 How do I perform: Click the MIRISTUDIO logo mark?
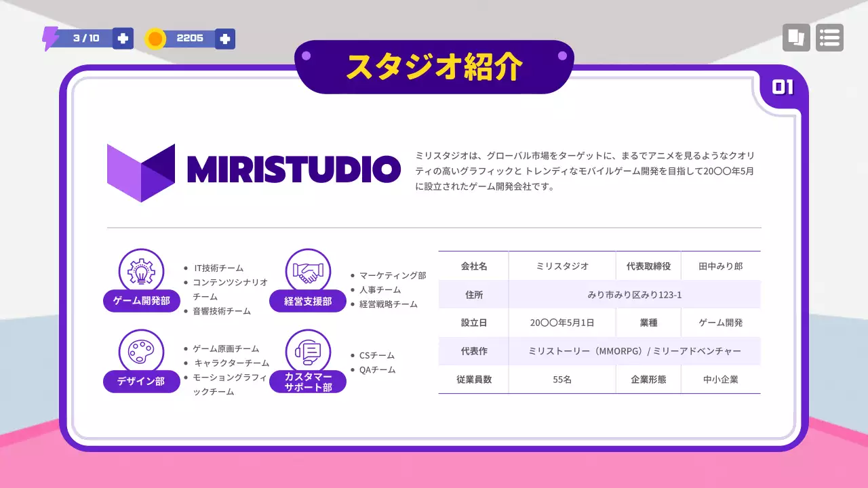tap(142, 171)
